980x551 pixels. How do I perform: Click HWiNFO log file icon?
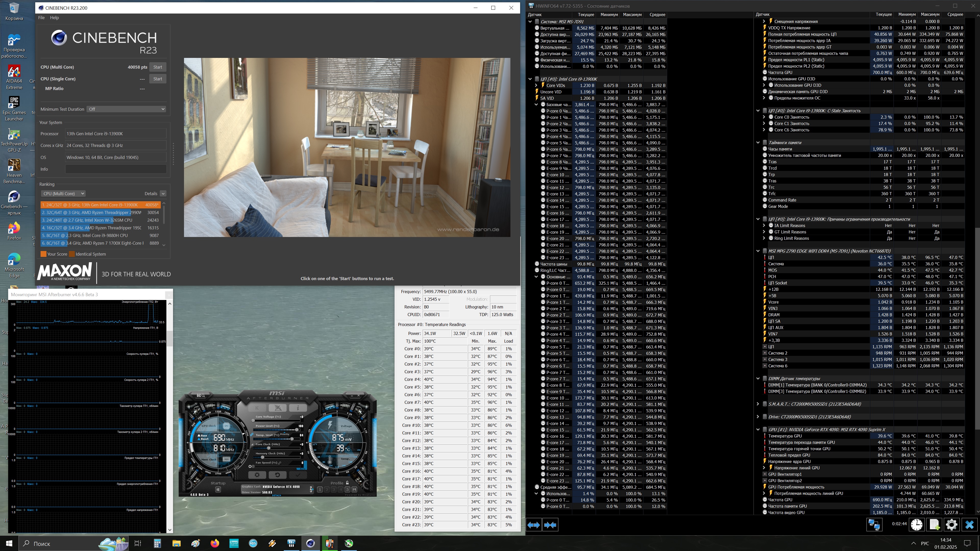click(x=934, y=525)
